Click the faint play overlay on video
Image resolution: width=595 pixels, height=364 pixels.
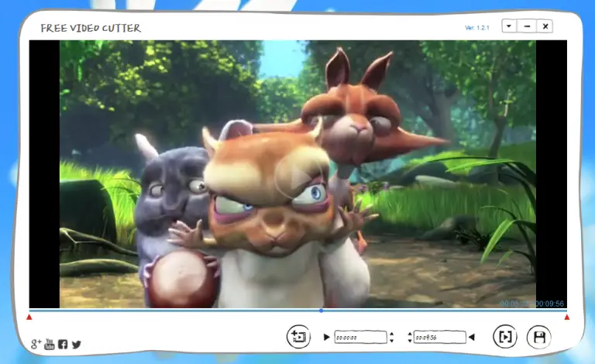299,177
